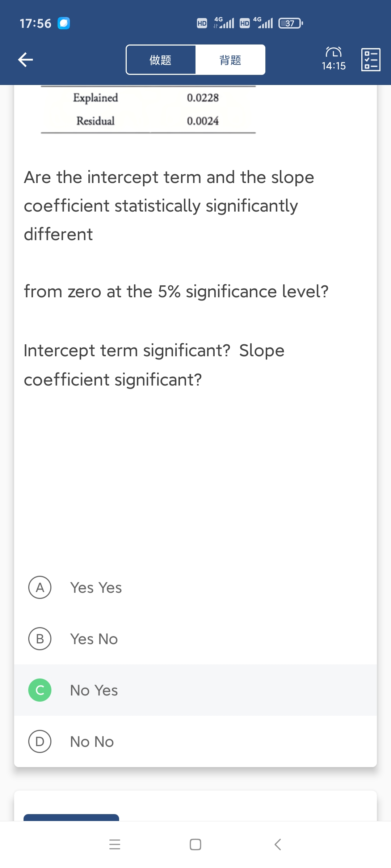Select green option C circle
The image size is (391, 868).
coord(40,690)
